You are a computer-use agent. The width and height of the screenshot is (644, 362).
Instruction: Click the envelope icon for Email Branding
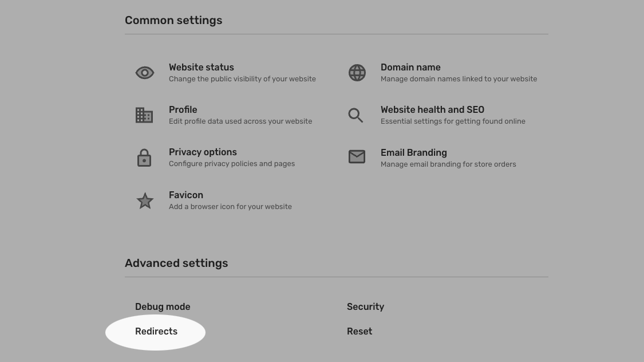[357, 156]
